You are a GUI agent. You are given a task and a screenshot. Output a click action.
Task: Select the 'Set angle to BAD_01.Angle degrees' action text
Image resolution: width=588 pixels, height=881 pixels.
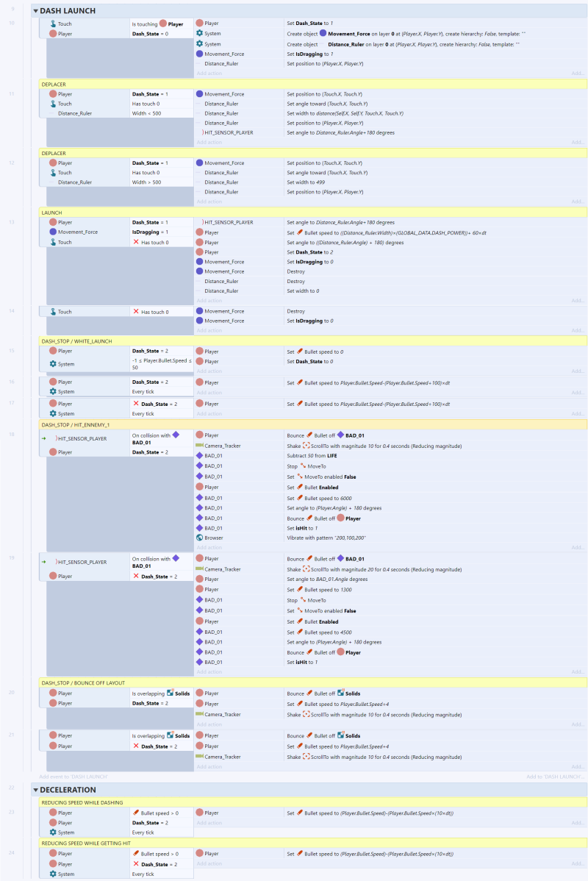pos(327,579)
